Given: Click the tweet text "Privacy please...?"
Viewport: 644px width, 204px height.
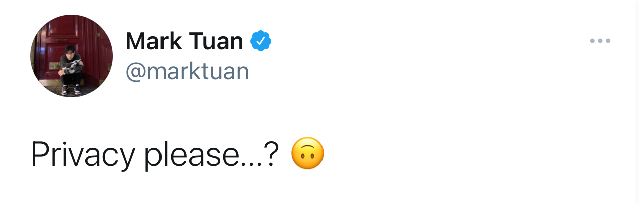Looking at the screenshot, I should pyautogui.click(x=154, y=154).
